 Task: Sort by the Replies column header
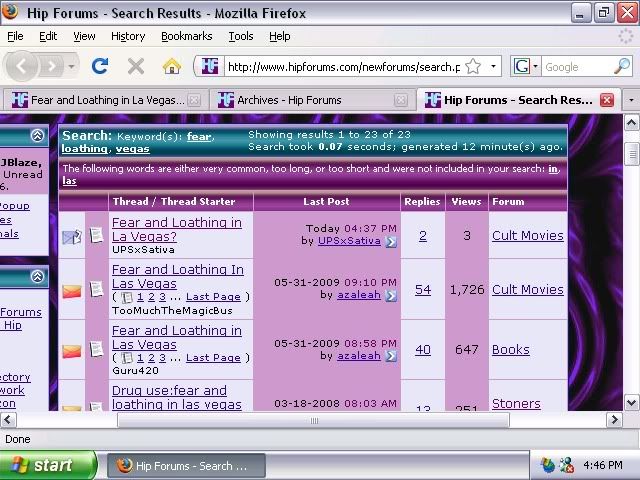coord(422,202)
